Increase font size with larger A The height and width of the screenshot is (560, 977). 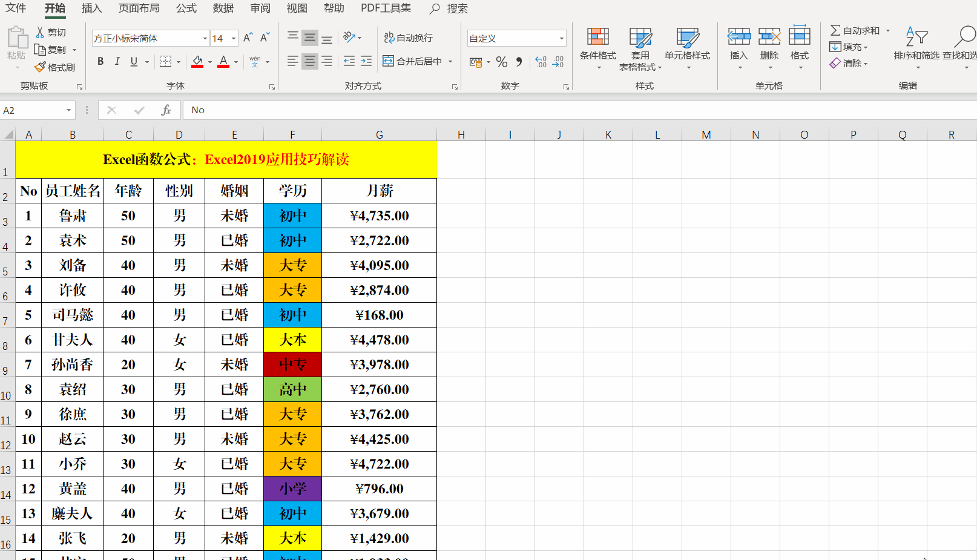coord(248,38)
